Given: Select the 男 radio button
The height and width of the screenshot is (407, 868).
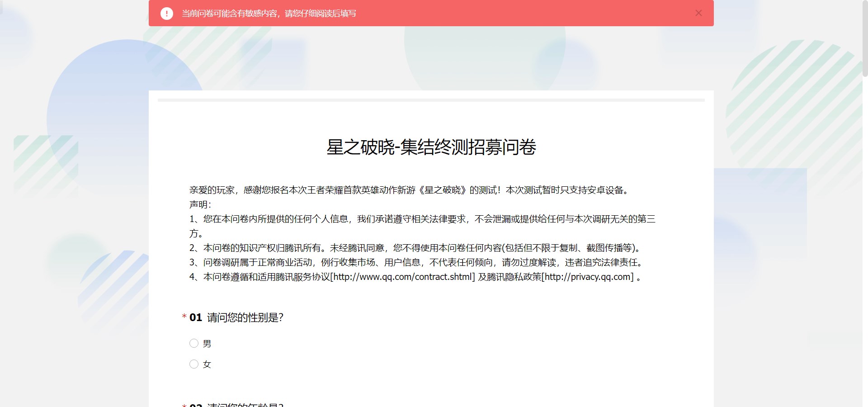Looking at the screenshot, I should tap(194, 344).
